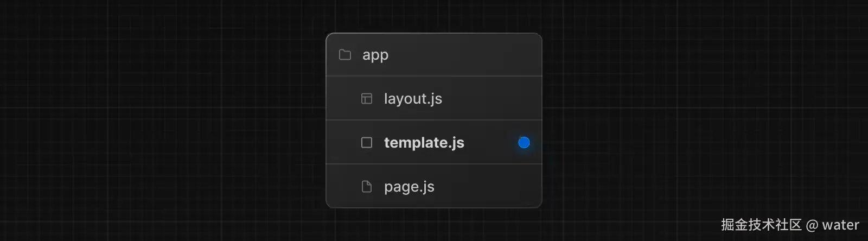The width and height of the screenshot is (868, 241).
Task: Click space between template.js and blue dot
Action: (x=491, y=143)
